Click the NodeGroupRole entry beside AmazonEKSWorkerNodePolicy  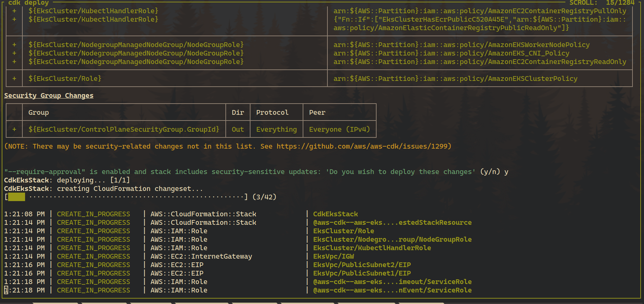pos(136,45)
